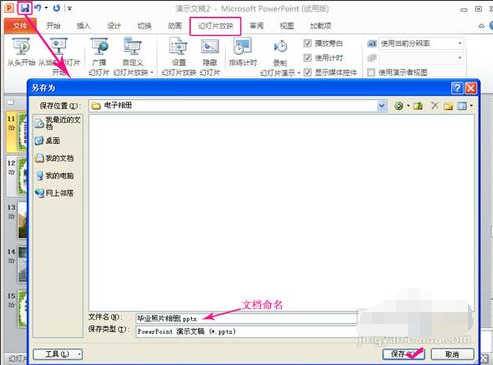Switch to the Insert (插入) tab
The image size is (493, 365).
point(83,26)
